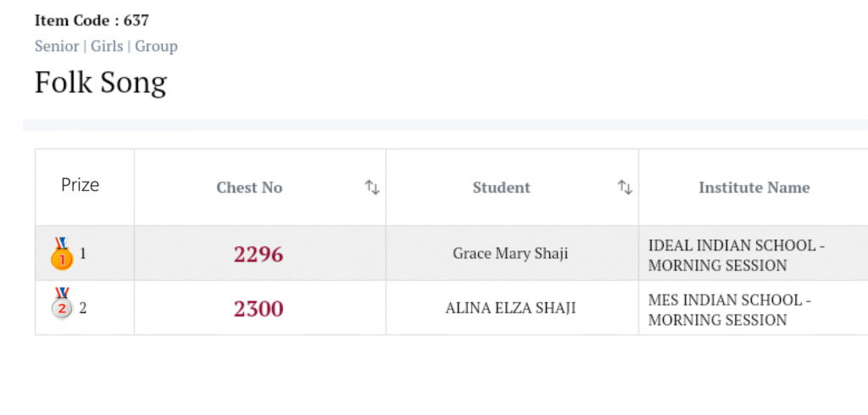Click prize rank 1 number in first row
Image resolution: width=868 pixels, height=415 pixels.
pos(83,253)
